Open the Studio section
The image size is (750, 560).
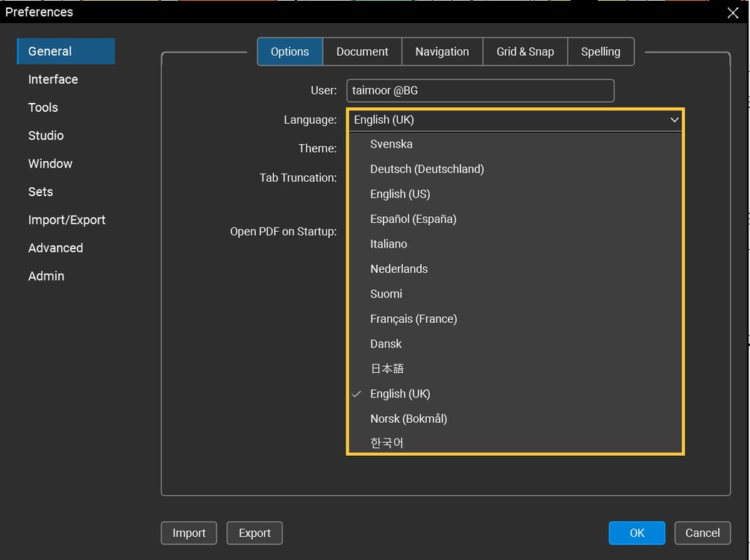[x=46, y=136]
